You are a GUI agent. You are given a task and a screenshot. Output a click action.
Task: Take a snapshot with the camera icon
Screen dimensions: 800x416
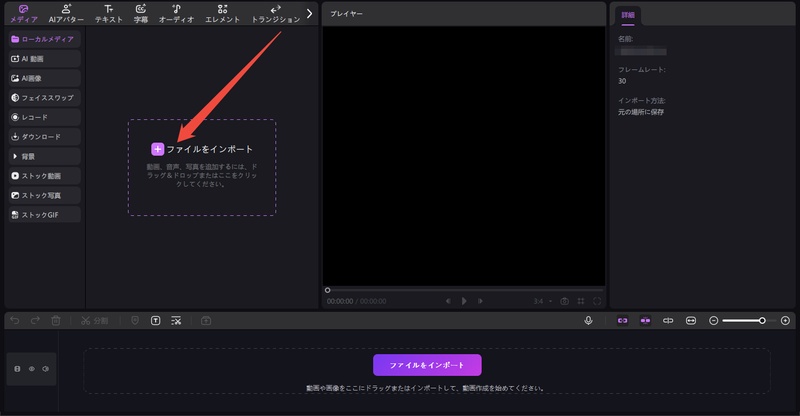(564, 301)
